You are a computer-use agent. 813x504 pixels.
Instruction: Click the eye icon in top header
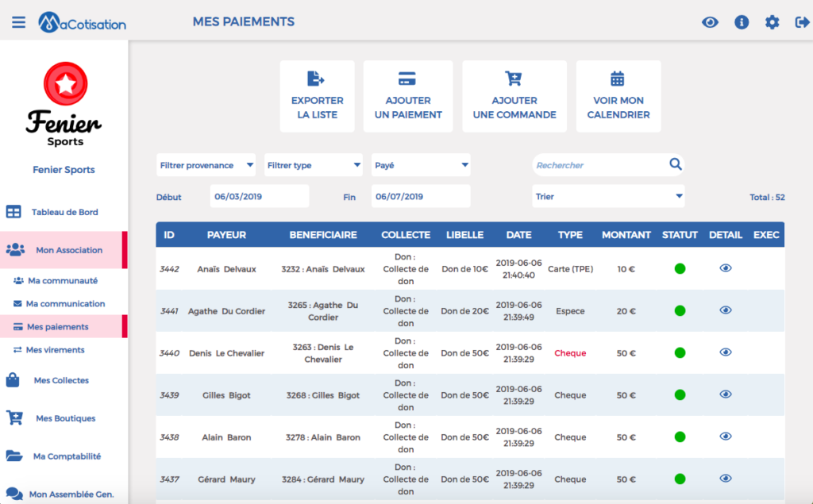coord(710,22)
